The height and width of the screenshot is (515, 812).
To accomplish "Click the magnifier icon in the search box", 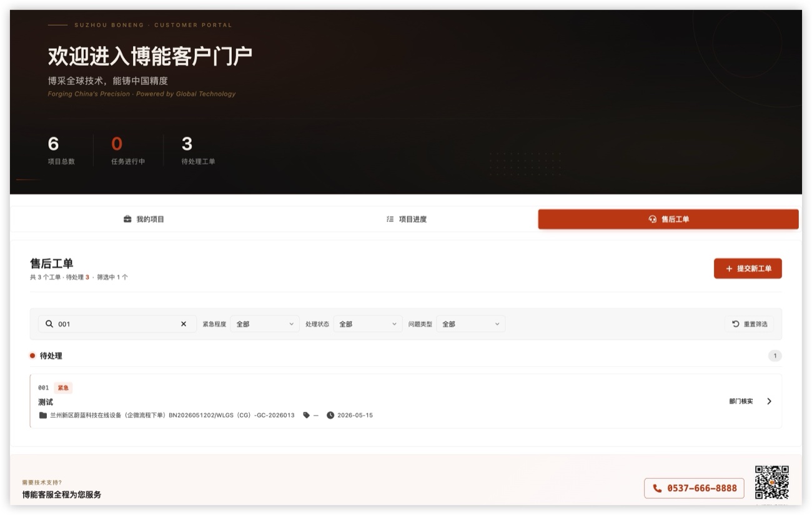I will tap(49, 324).
